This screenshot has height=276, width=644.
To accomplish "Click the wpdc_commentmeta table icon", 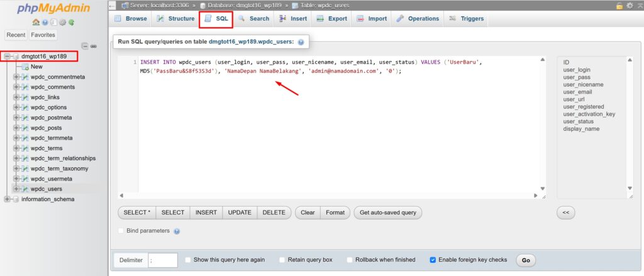I will click(x=25, y=77).
